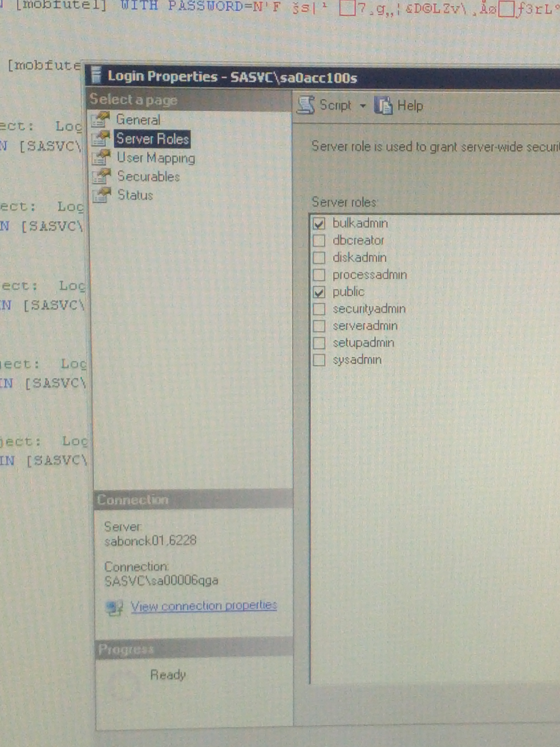Switch to the Status page

click(x=135, y=195)
